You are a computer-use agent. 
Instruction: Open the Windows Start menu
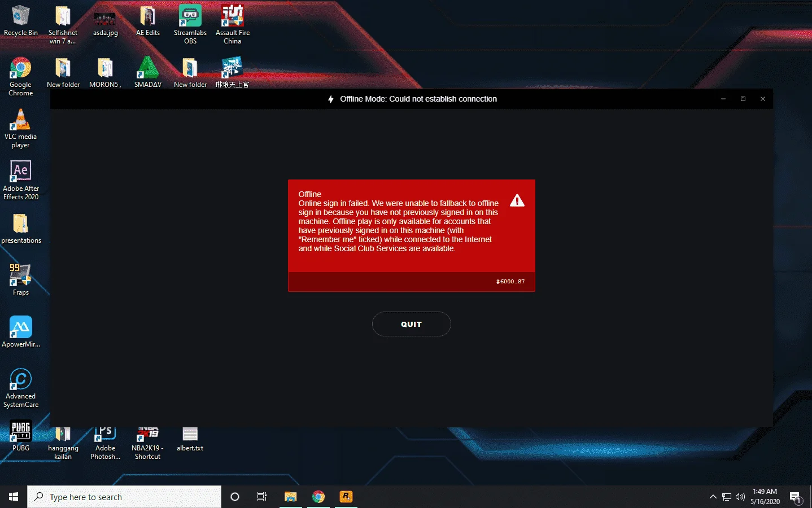coord(14,497)
